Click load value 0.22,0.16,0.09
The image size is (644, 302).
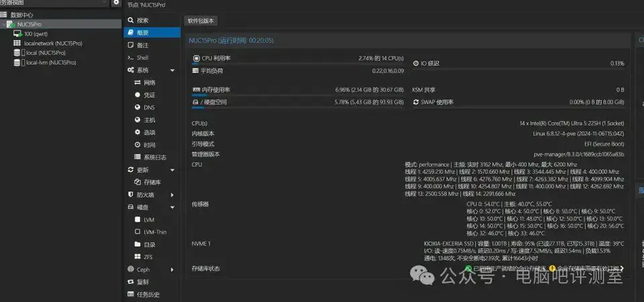point(388,70)
